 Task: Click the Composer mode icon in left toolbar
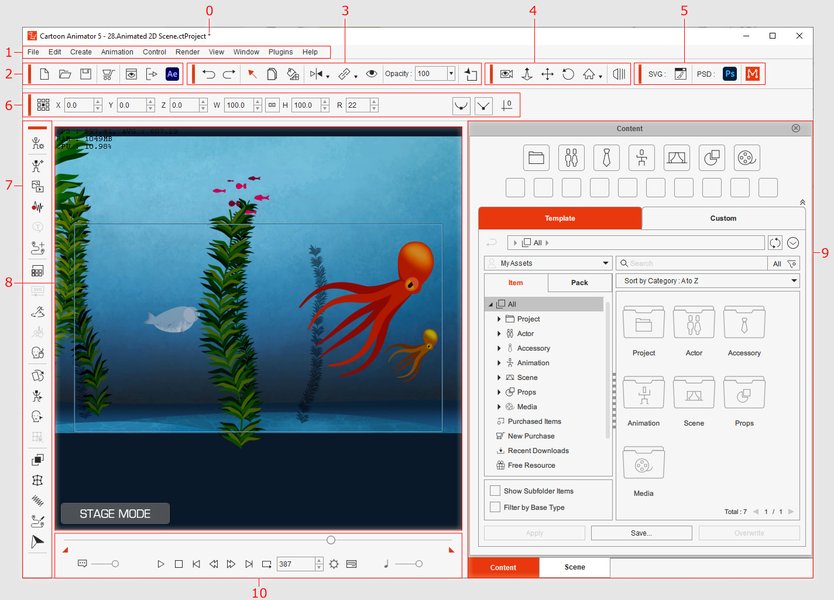[x=37, y=143]
